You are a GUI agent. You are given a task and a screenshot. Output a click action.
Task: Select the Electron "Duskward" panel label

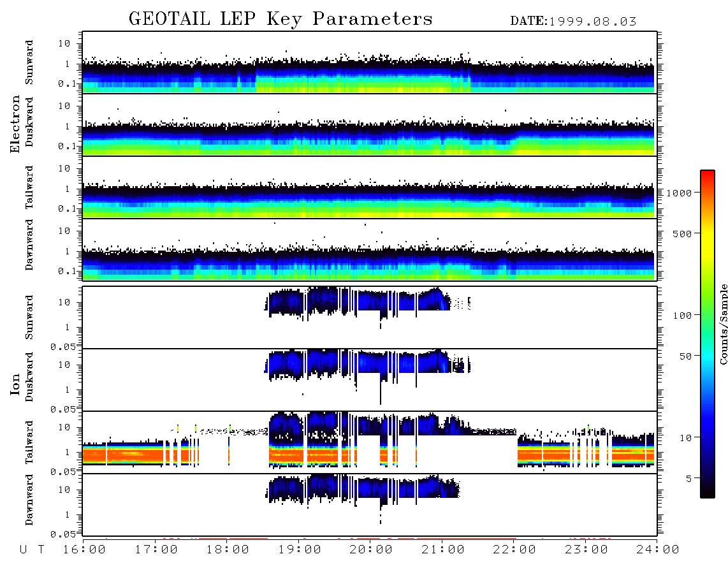[29, 122]
